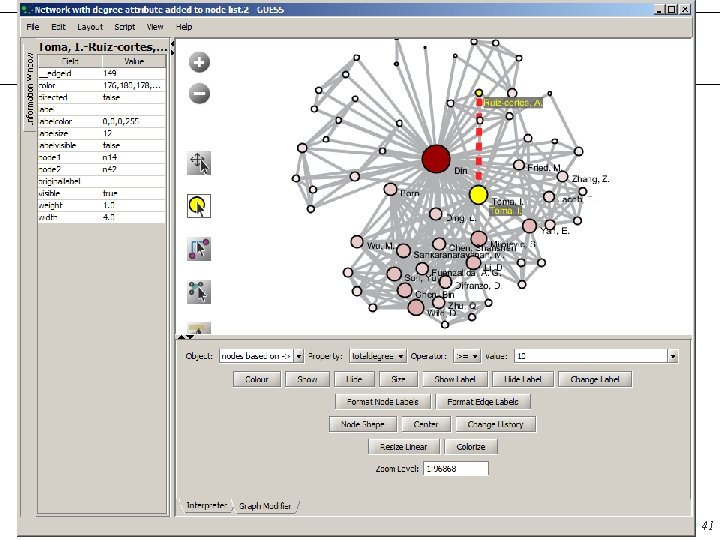
Task: Select the weight row value 1.0
Action: coord(134,205)
